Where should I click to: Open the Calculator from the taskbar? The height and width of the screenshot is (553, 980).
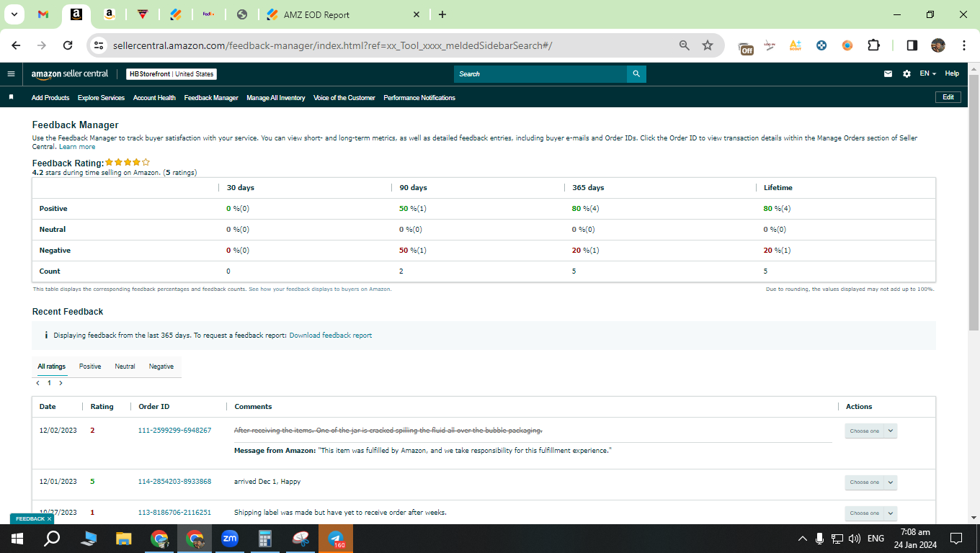tap(264, 538)
